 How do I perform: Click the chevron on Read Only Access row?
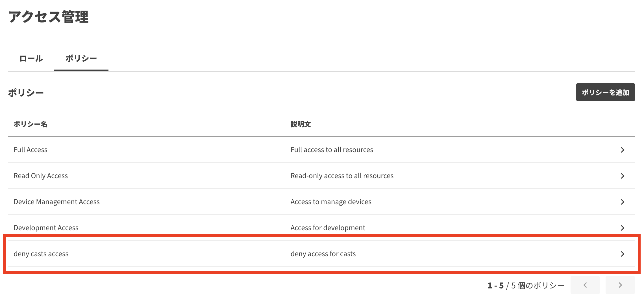(622, 176)
